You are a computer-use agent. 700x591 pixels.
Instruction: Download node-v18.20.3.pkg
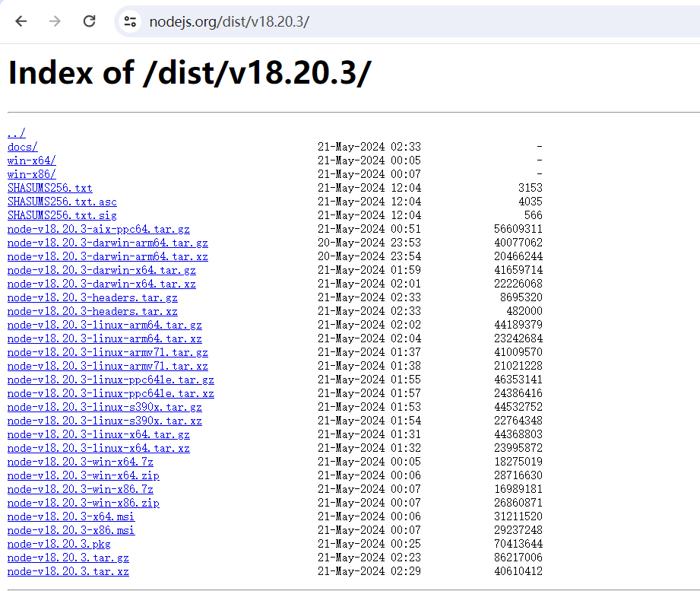[59, 544]
